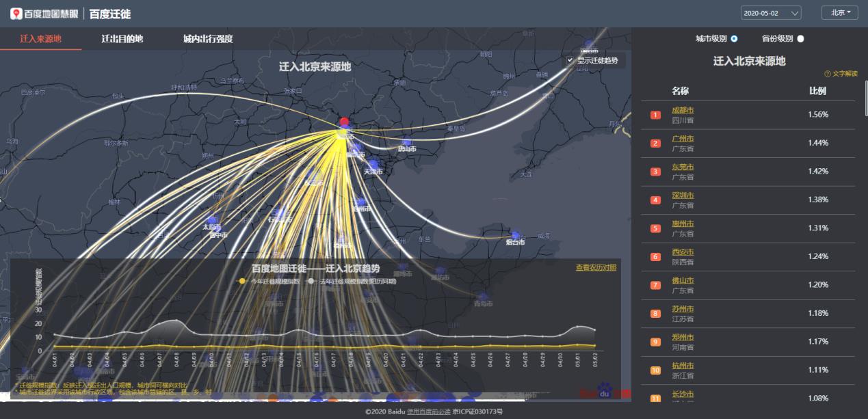Click the 名称 column header

(x=680, y=91)
